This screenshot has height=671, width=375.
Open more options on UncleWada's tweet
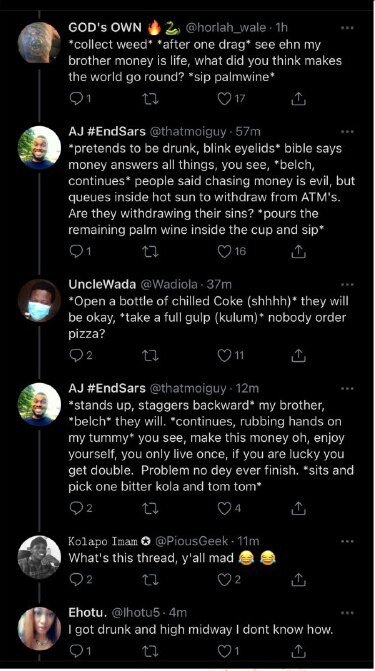[x=347, y=285]
